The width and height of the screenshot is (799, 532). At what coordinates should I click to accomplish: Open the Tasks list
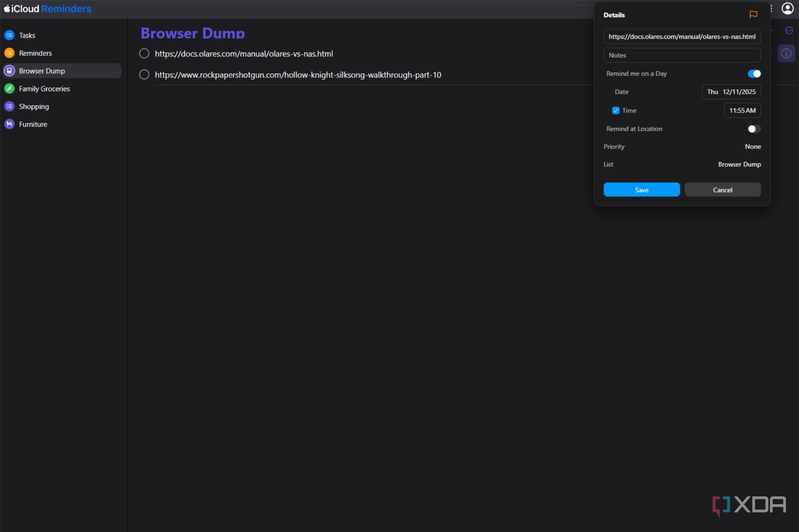(x=62, y=35)
